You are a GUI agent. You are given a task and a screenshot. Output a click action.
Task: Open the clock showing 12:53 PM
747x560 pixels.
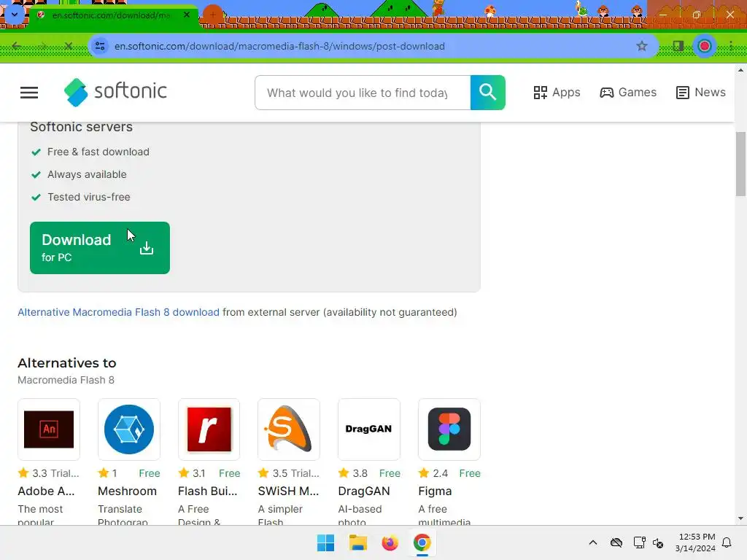(695, 542)
